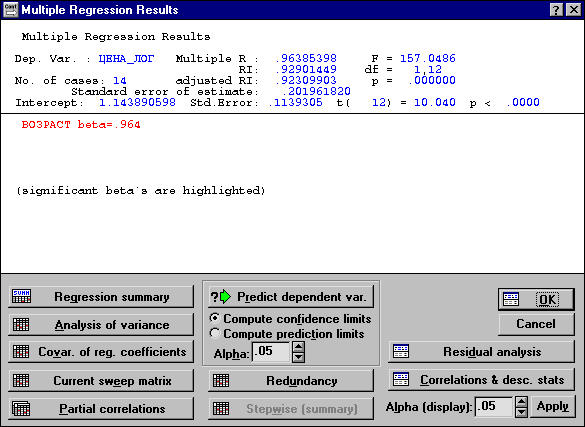Viewport: 585px width, 427px height.
Task: Click the Redundancy grid icon
Action: [x=221, y=381]
